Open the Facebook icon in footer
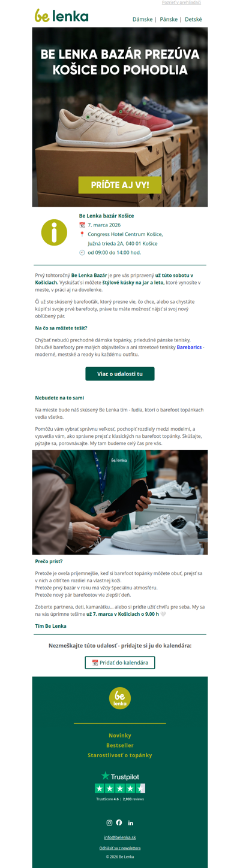Screen dimensions: 240x868 (x=119, y=822)
